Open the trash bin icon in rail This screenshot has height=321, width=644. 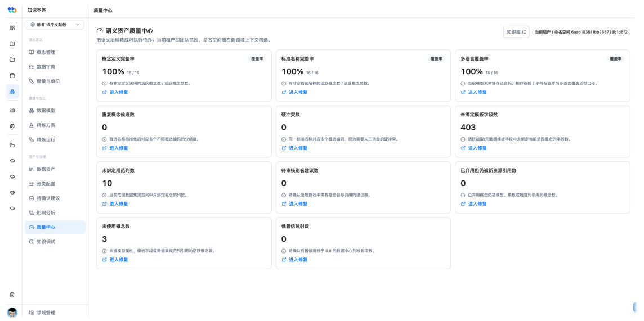click(x=12, y=295)
